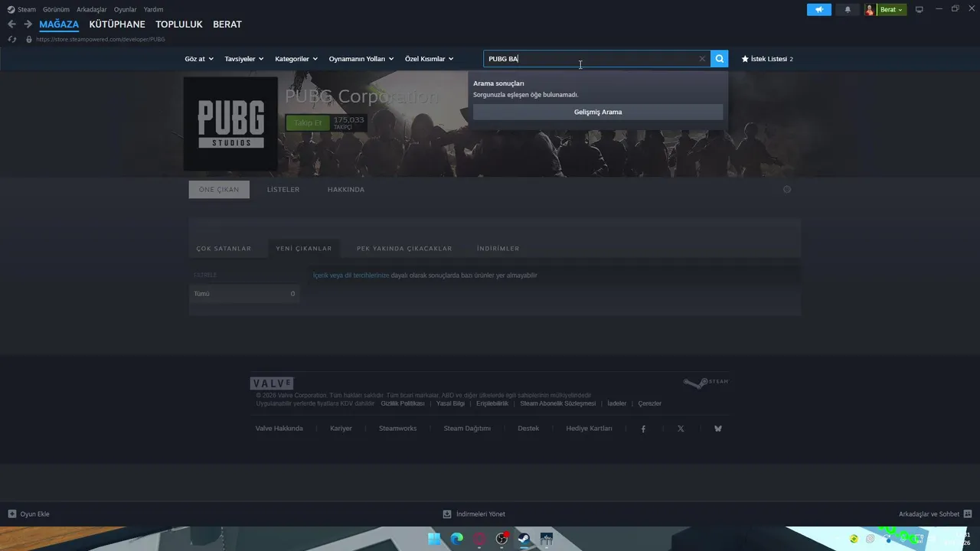Click the Oyun Ekle plus icon
Image resolution: width=980 pixels, height=551 pixels.
coord(11,514)
